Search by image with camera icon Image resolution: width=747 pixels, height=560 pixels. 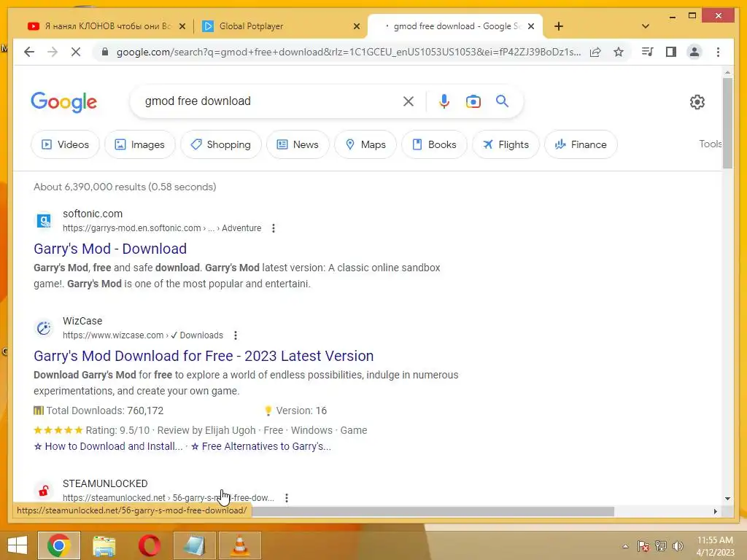473,101
